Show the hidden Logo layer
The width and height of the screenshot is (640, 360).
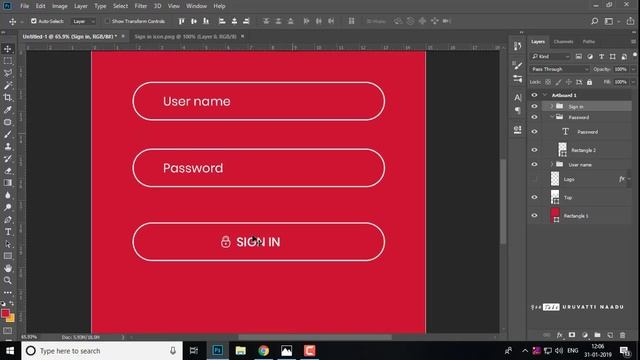534,179
